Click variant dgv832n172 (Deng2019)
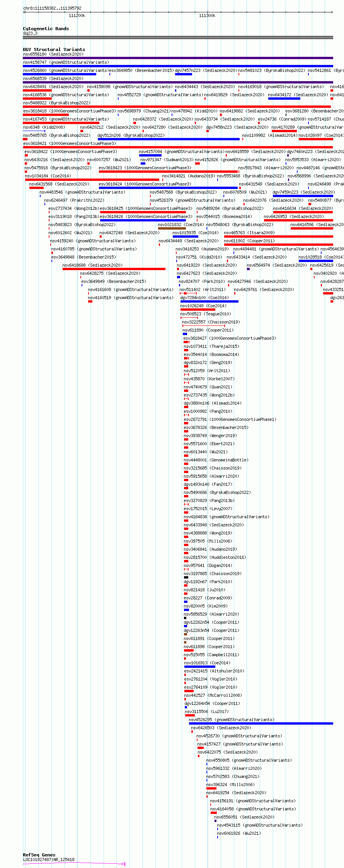This screenshot has width=344, height=868. coord(208,363)
